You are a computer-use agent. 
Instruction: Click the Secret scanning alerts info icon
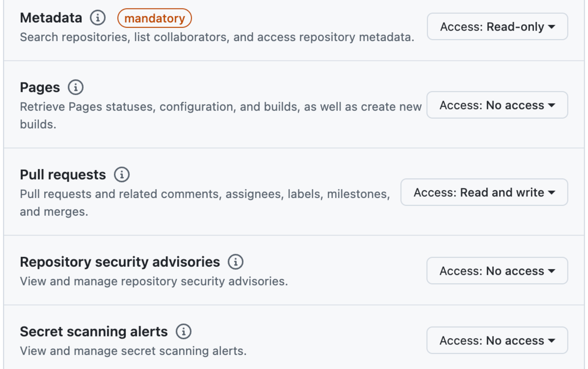[x=183, y=331]
